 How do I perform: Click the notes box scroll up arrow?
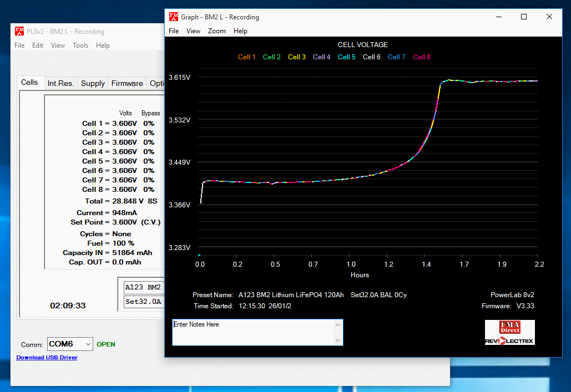(x=338, y=325)
